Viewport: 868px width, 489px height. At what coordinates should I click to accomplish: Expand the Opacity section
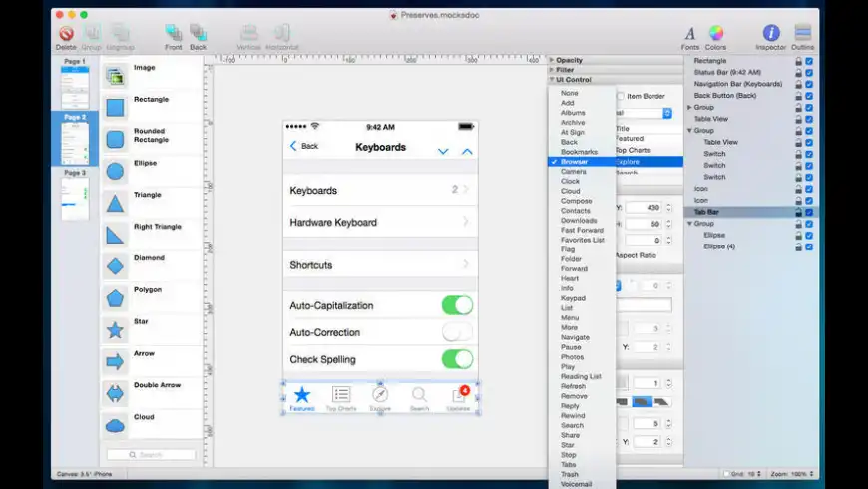(552, 60)
